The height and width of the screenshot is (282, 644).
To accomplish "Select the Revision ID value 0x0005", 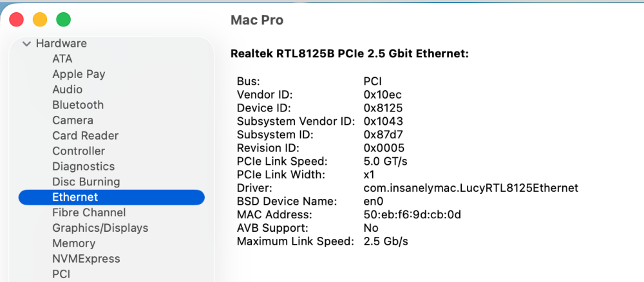I will (x=384, y=148).
